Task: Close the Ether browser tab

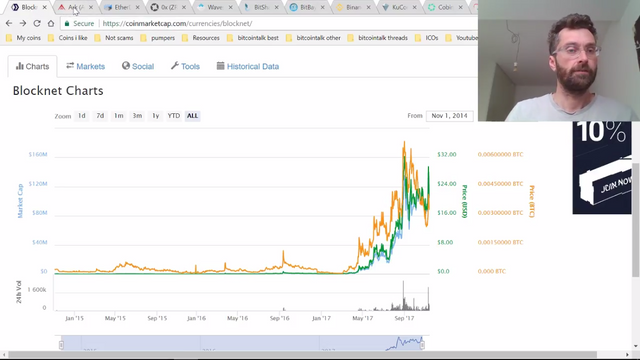Action: [137, 7]
